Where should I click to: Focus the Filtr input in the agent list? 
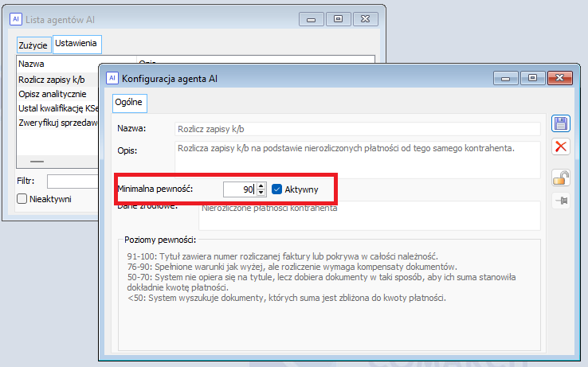[73, 181]
